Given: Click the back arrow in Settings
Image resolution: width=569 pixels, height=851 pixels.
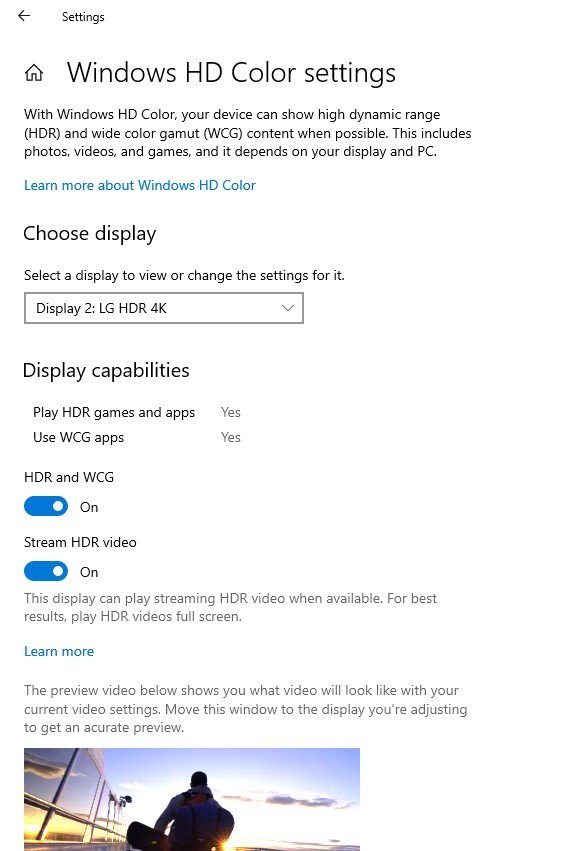Looking at the screenshot, I should (x=24, y=16).
